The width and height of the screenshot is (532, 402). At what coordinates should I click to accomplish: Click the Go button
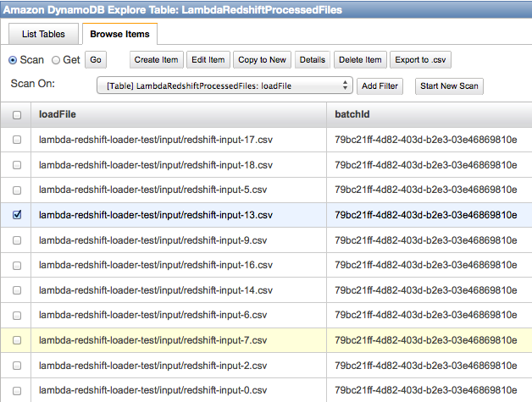96,59
